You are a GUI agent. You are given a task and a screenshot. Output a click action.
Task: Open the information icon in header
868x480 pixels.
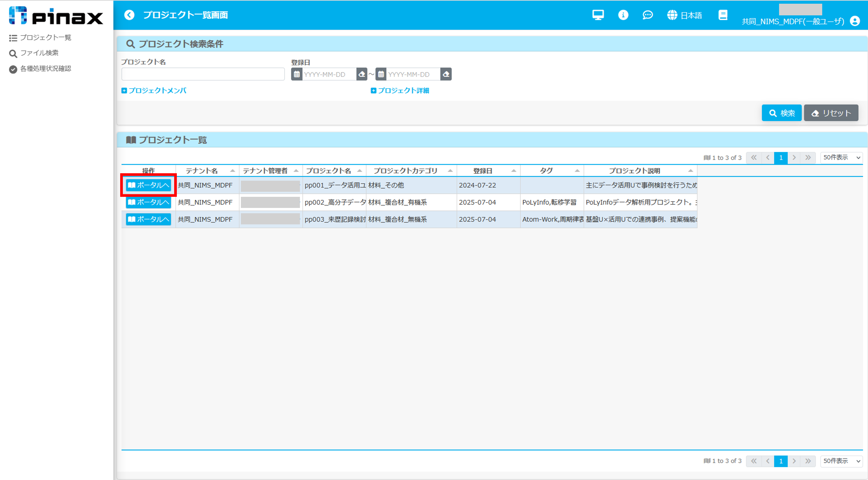(x=623, y=15)
